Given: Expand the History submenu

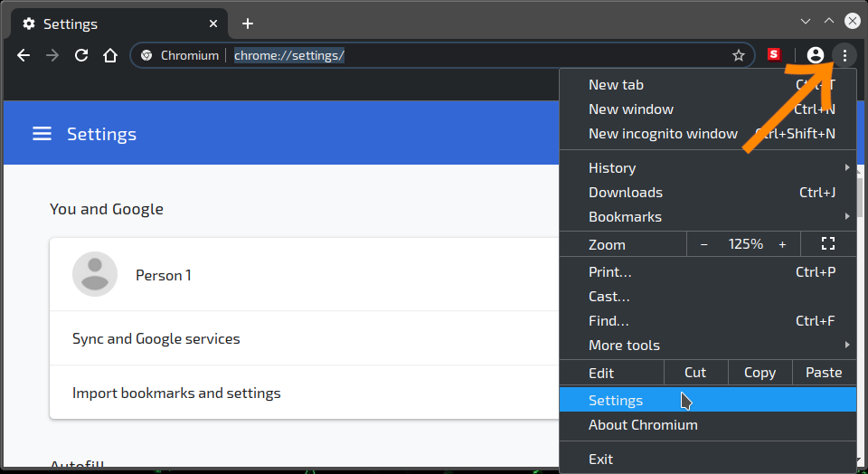Looking at the screenshot, I should click(707, 167).
